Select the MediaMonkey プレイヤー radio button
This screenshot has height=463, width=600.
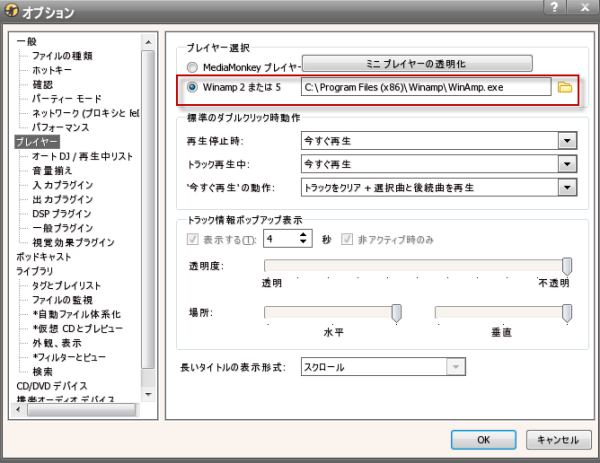click(x=192, y=64)
